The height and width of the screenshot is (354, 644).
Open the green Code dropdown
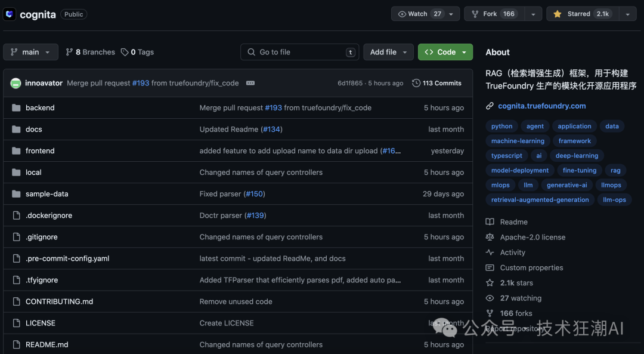click(x=445, y=52)
